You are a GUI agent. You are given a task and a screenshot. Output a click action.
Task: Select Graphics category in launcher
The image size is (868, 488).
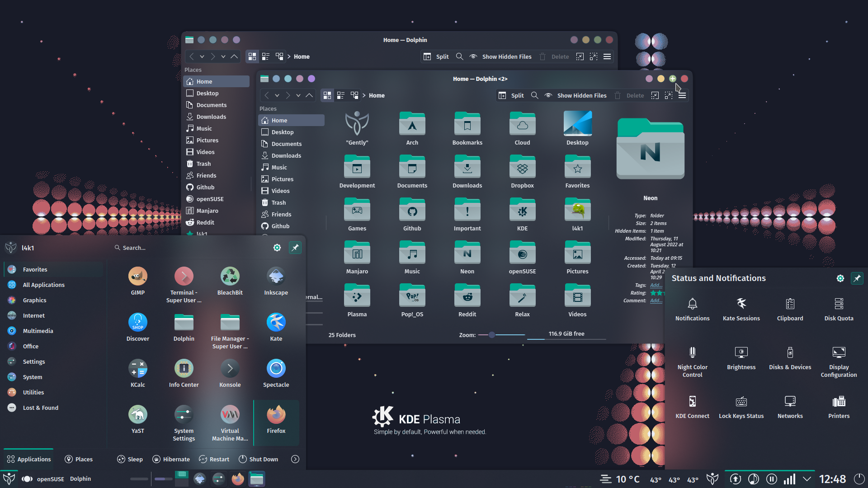[53, 300]
